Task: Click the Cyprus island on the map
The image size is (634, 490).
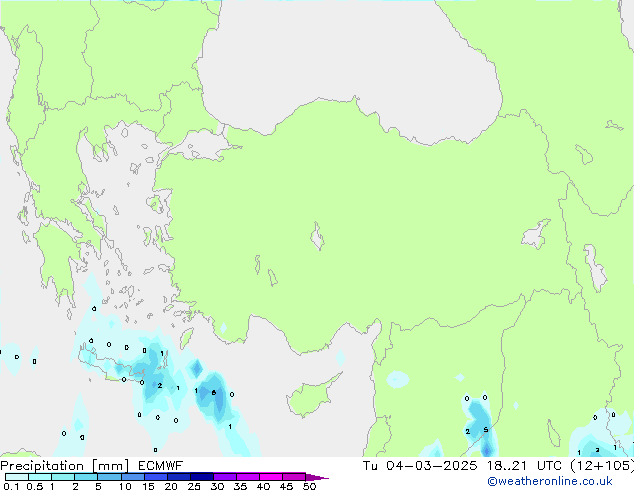Action: (x=309, y=396)
